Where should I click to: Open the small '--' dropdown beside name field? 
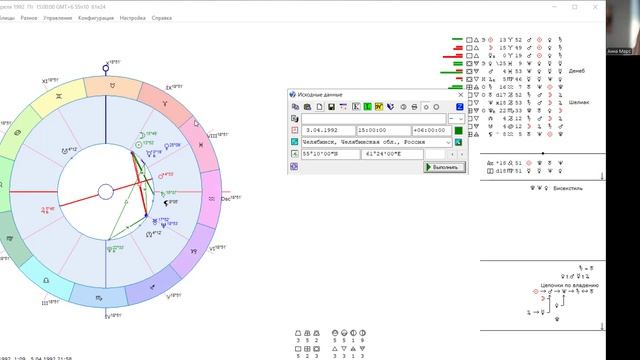(x=456, y=119)
